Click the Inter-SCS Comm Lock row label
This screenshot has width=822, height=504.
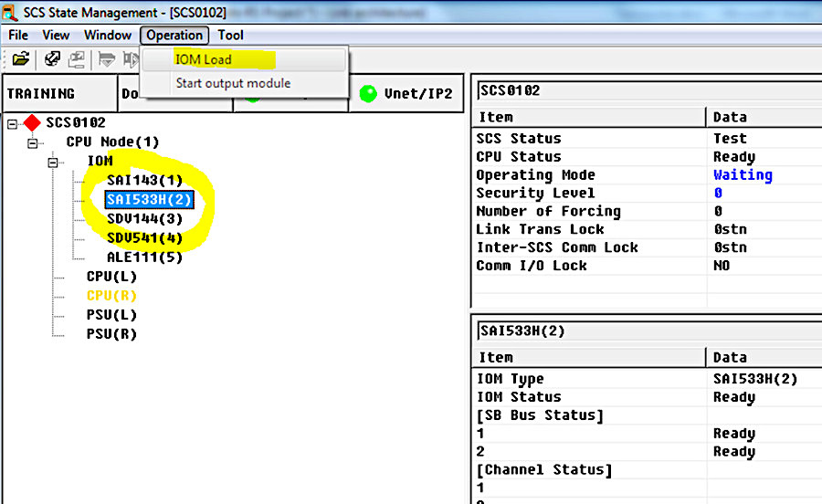557,247
